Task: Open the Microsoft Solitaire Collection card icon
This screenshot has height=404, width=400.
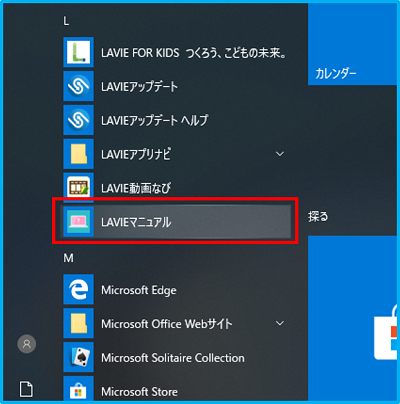Action: 78,357
